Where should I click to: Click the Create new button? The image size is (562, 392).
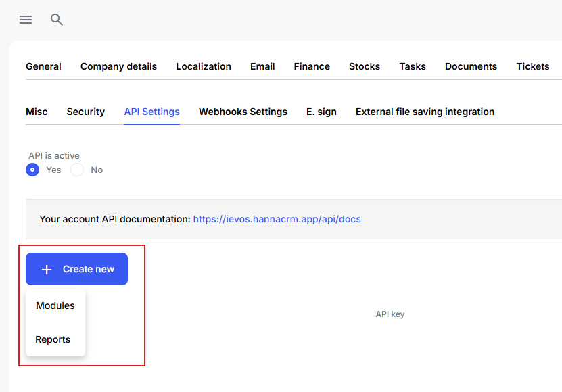point(76,269)
